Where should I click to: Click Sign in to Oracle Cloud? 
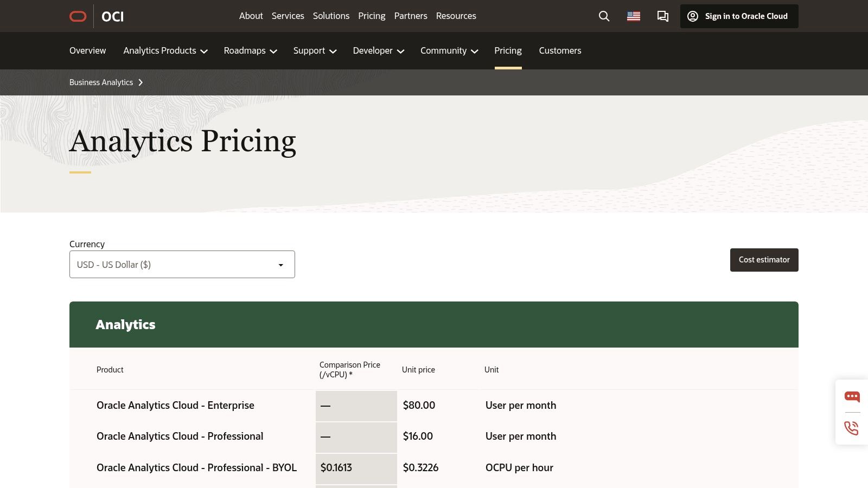point(746,16)
